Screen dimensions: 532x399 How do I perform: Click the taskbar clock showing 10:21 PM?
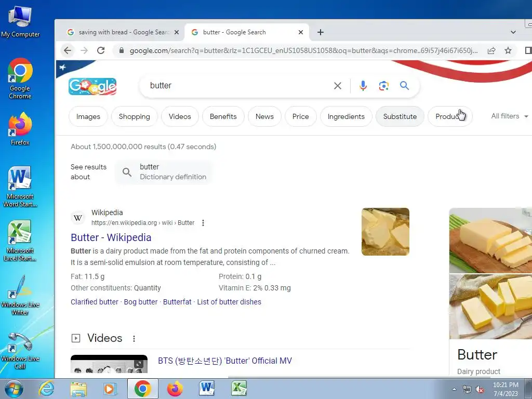506,389
